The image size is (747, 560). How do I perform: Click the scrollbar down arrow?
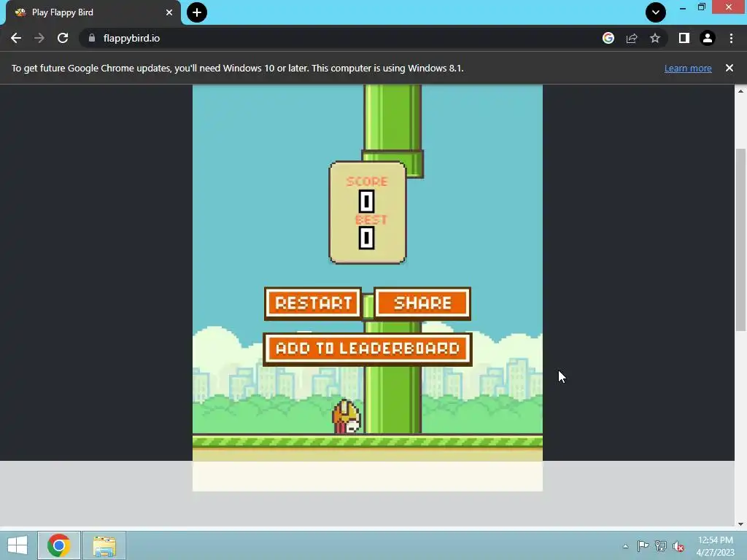740,524
